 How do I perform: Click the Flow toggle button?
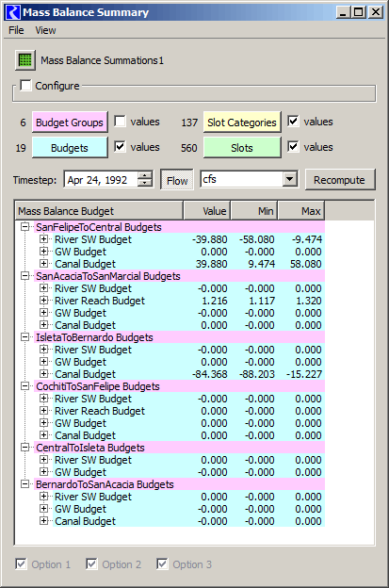point(177,180)
